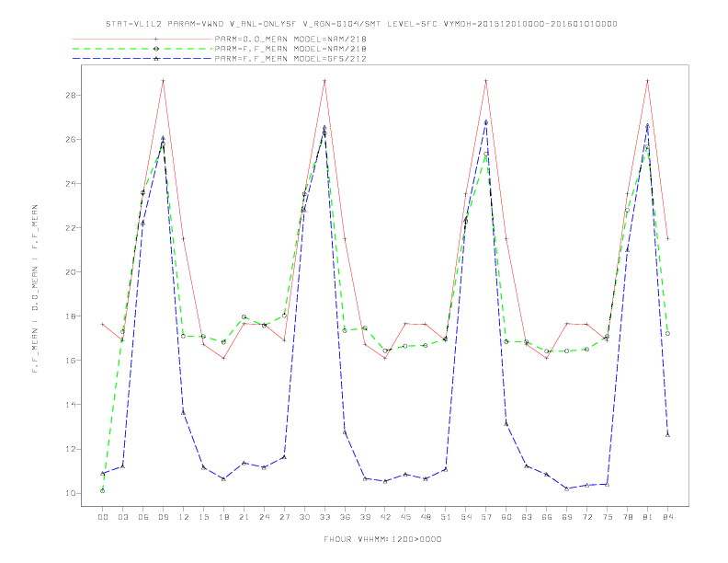Click blue triangle marker at hour 12
The image size is (728, 563).
pos(184,412)
